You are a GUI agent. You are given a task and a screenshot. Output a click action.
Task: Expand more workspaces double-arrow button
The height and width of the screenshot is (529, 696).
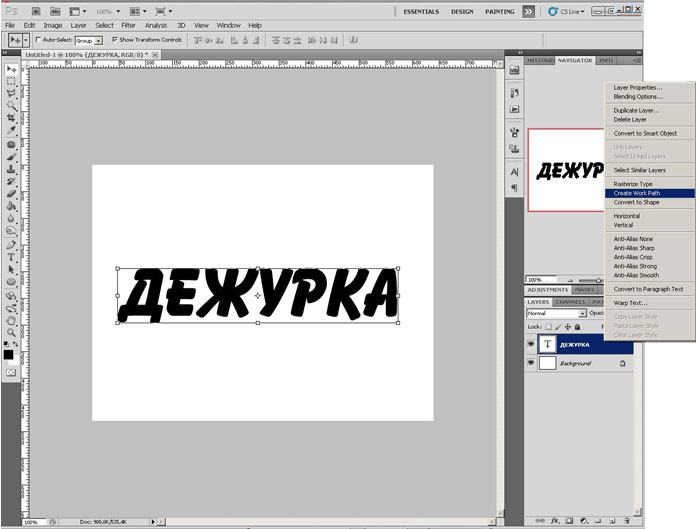coord(530,10)
